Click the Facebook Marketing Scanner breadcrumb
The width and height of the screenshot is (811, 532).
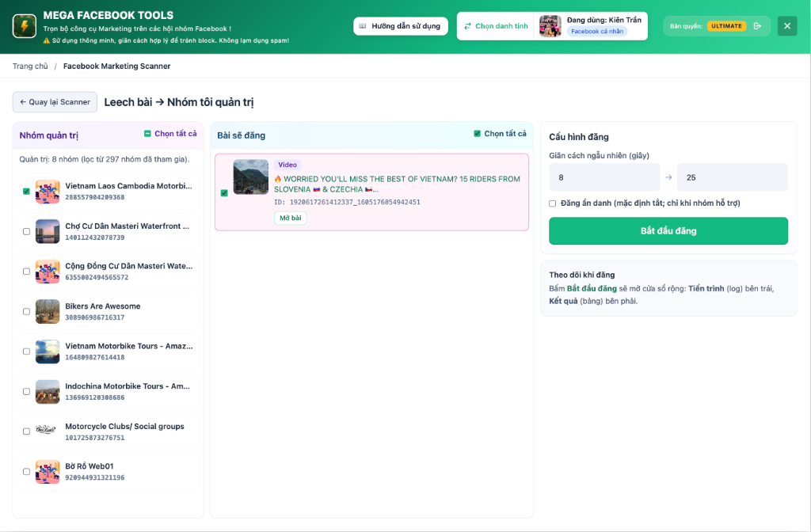[x=117, y=66]
